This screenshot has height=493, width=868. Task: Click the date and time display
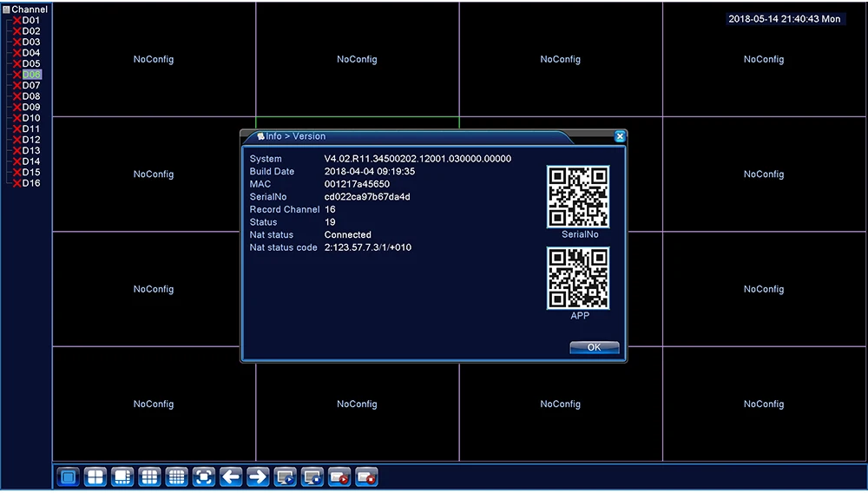click(785, 19)
